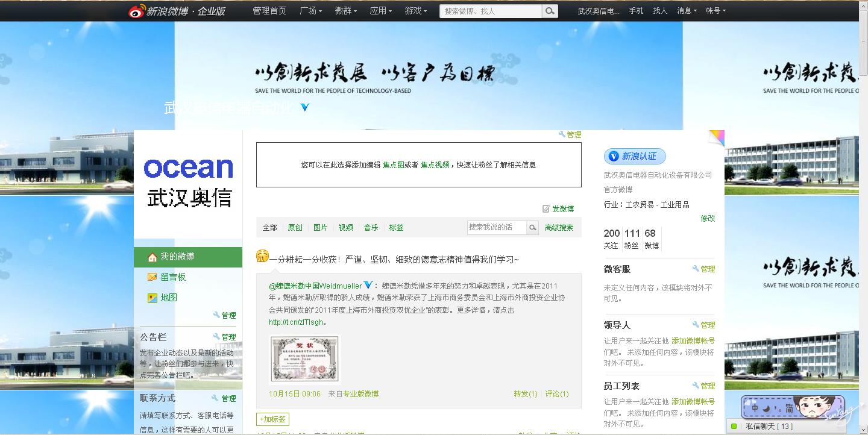Click the 管理 wrench beside 员工列表

pos(703,386)
